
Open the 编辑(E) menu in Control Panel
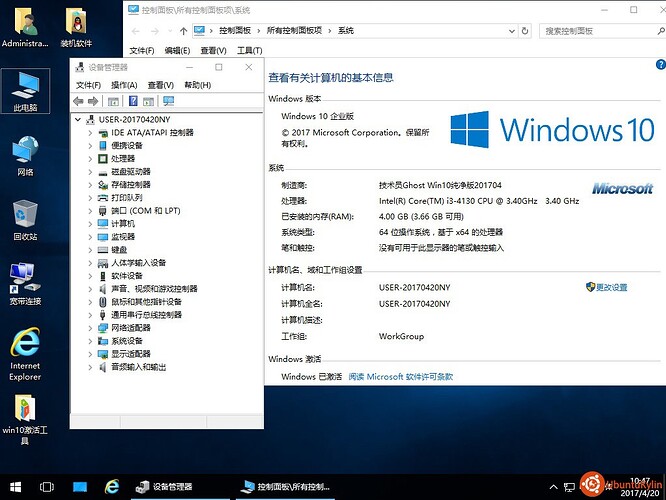[177, 51]
